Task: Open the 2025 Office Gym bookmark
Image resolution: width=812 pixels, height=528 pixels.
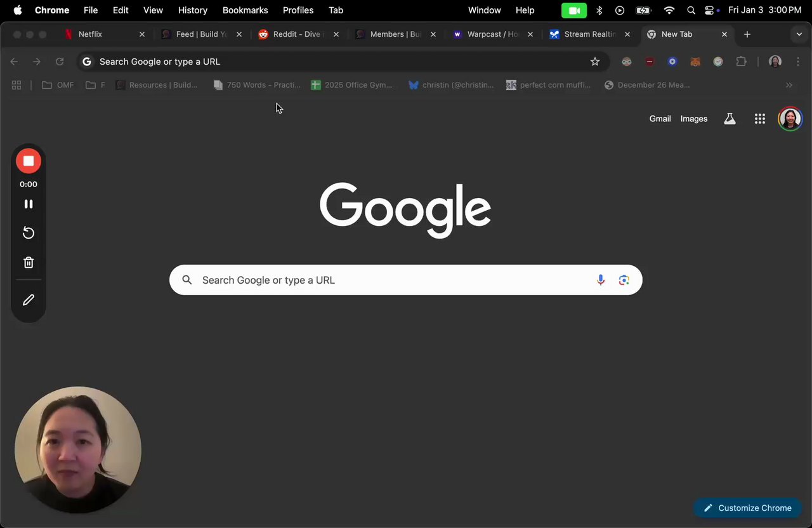Action: (x=351, y=85)
